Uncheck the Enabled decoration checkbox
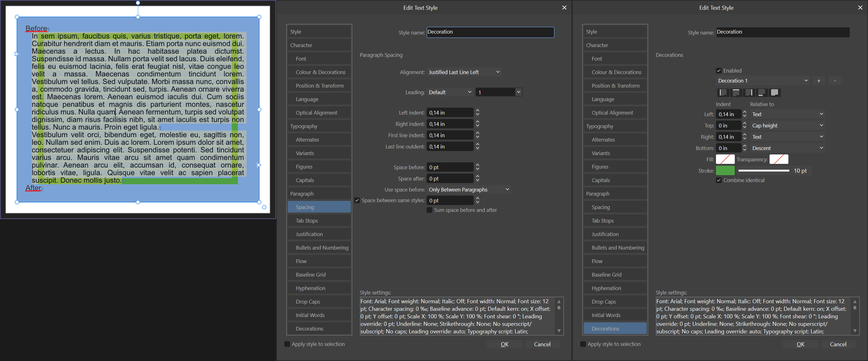The image size is (868, 361). pyautogui.click(x=719, y=71)
